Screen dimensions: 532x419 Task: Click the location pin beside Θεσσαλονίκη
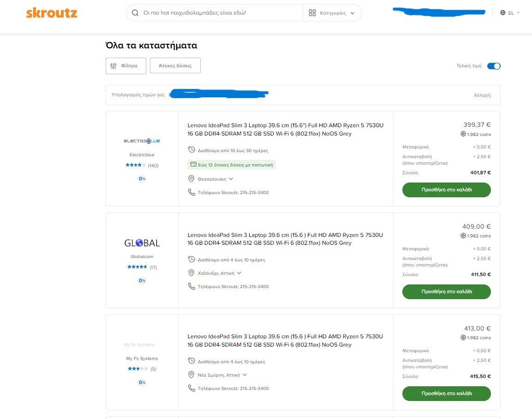coord(191,179)
